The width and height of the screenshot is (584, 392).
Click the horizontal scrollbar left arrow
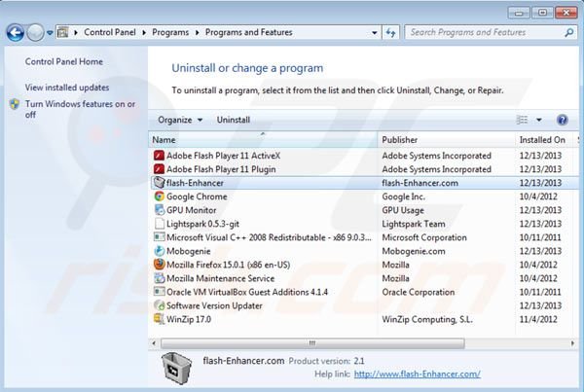click(x=154, y=342)
